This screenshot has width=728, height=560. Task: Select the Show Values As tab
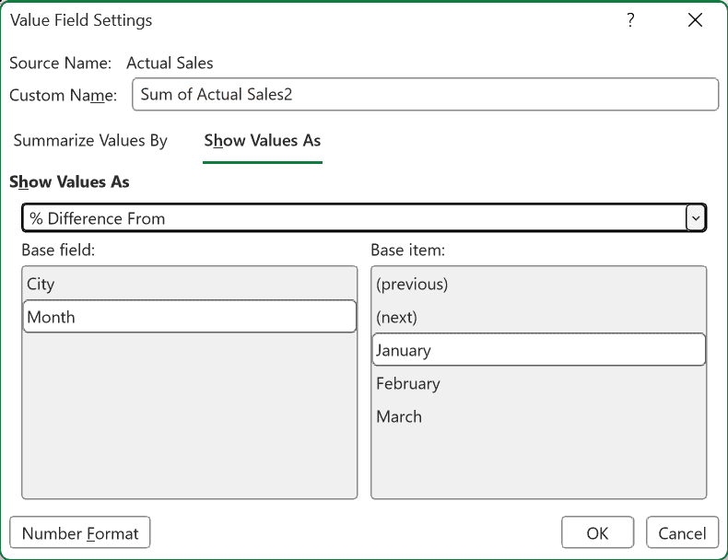[x=263, y=141]
